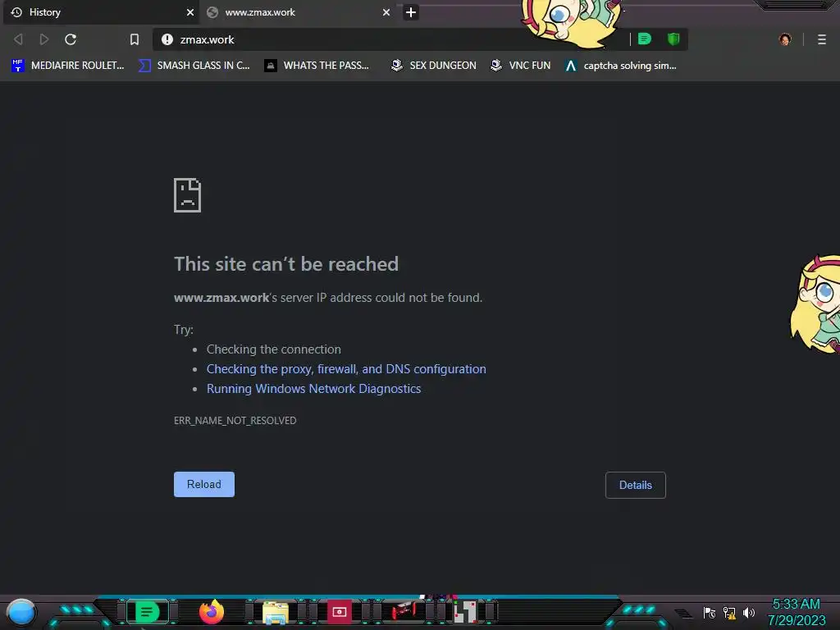Screen dimensions: 840x630
Task: Click the blue Reload button
Action: 204,484
